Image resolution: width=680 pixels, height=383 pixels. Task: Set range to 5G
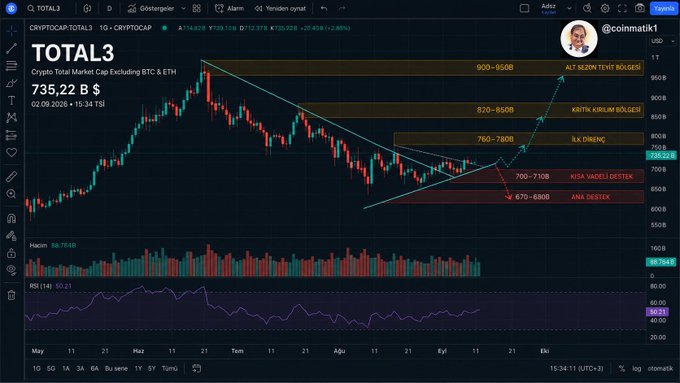tap(51, 368)
